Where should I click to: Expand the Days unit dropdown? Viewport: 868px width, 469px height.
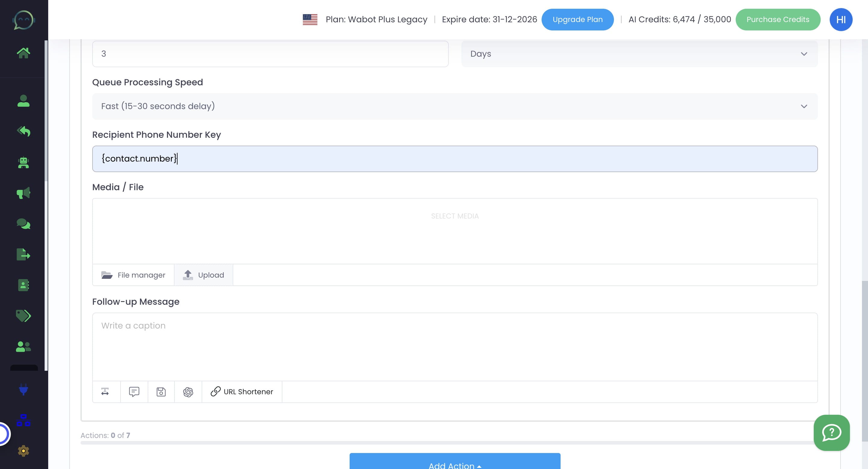click(x=639, y=54)
